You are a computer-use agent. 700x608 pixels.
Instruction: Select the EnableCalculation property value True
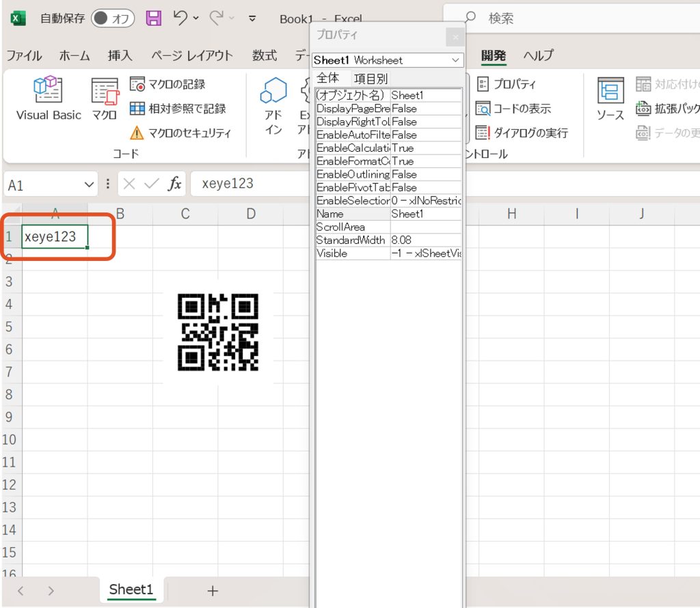click(426, 148)
